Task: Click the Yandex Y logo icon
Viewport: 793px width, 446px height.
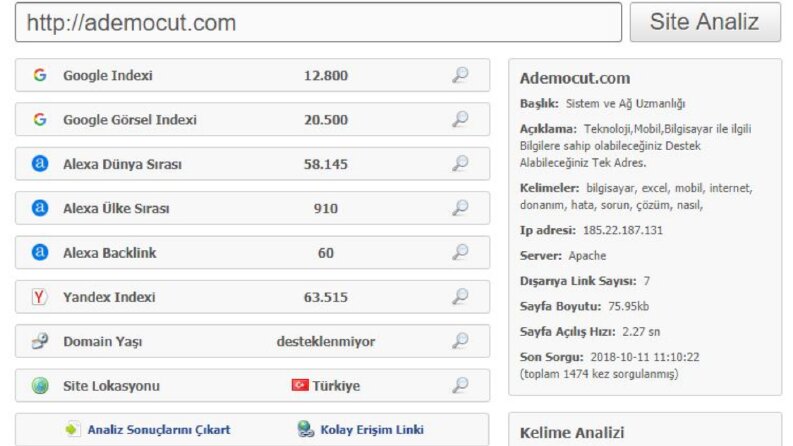Action: coord(39,296)
